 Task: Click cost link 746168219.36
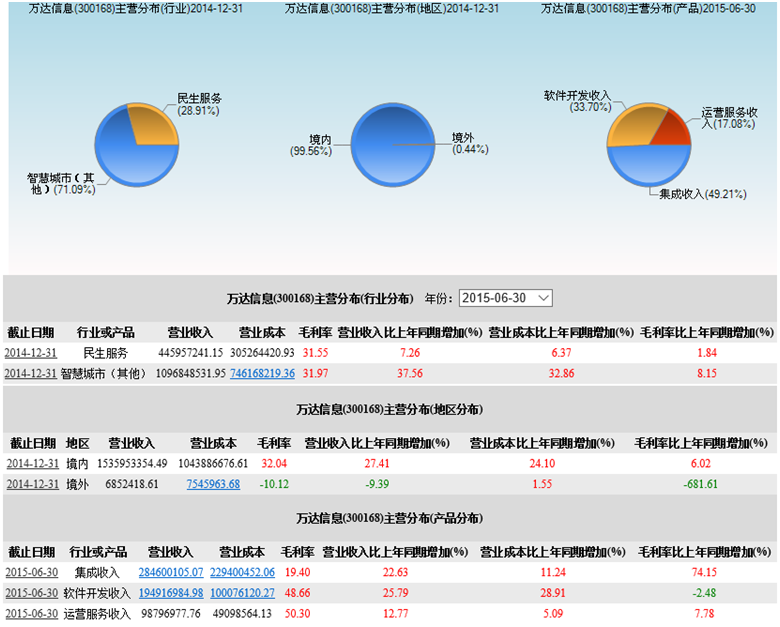262,373
